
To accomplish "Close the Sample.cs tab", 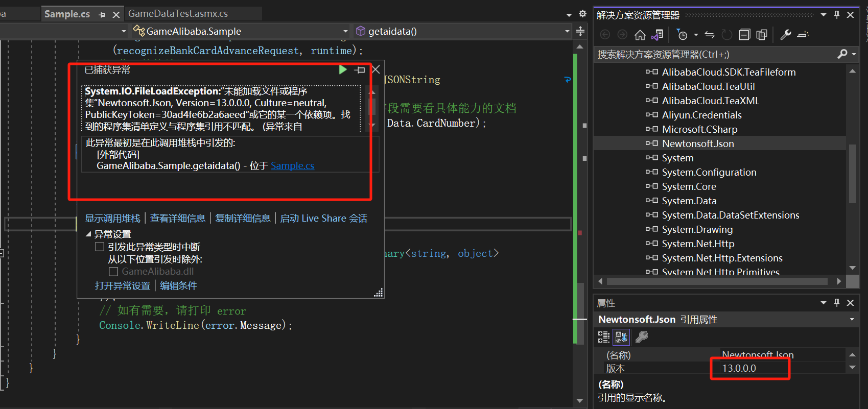I will (116, 14).
